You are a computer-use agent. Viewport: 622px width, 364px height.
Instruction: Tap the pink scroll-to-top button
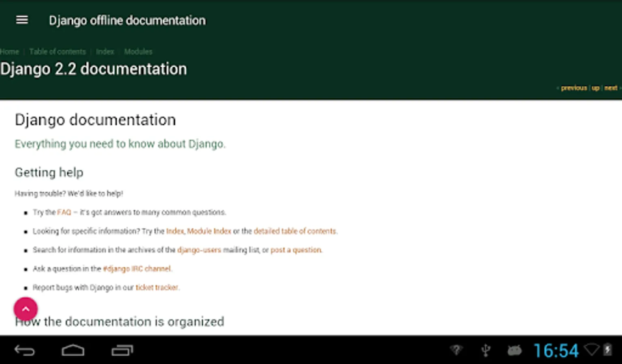(x=26, y=309)
